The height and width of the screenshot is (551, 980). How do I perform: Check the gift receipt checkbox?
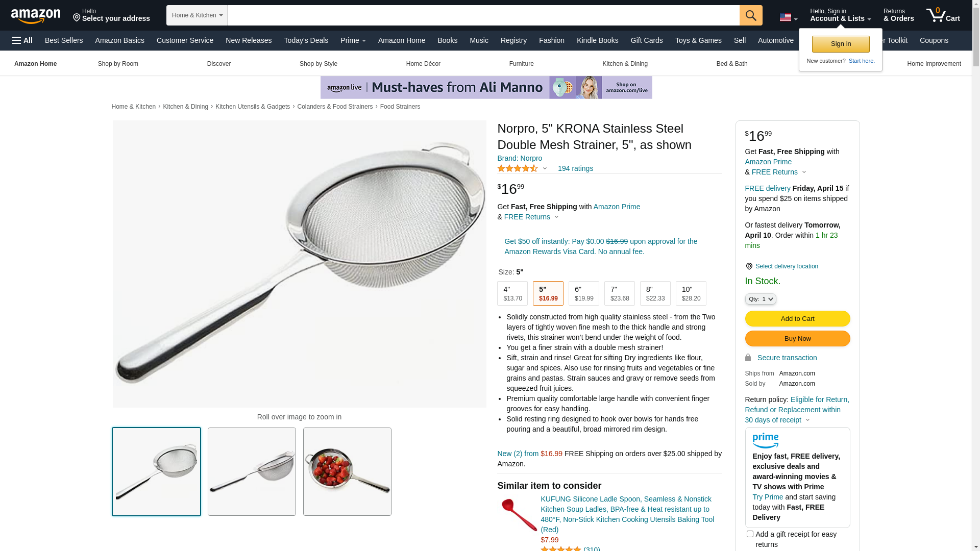(x=750, y=534)
